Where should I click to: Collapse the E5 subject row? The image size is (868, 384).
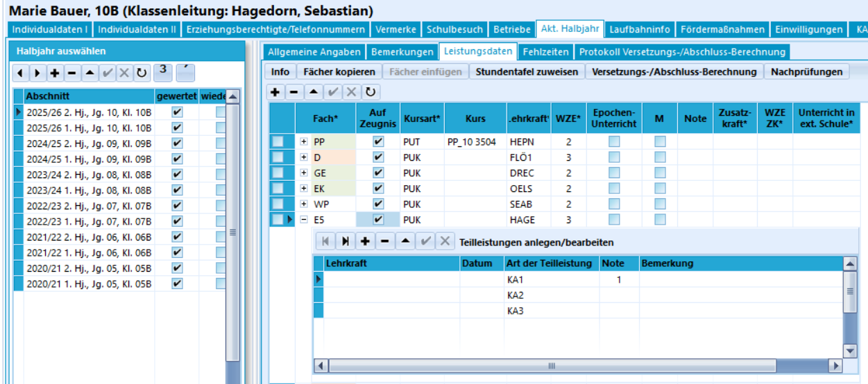pyautogui.click(x=304, y=219)
